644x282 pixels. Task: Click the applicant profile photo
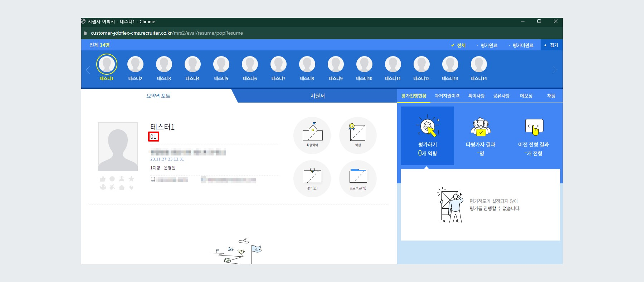click(x=118, y=147)
